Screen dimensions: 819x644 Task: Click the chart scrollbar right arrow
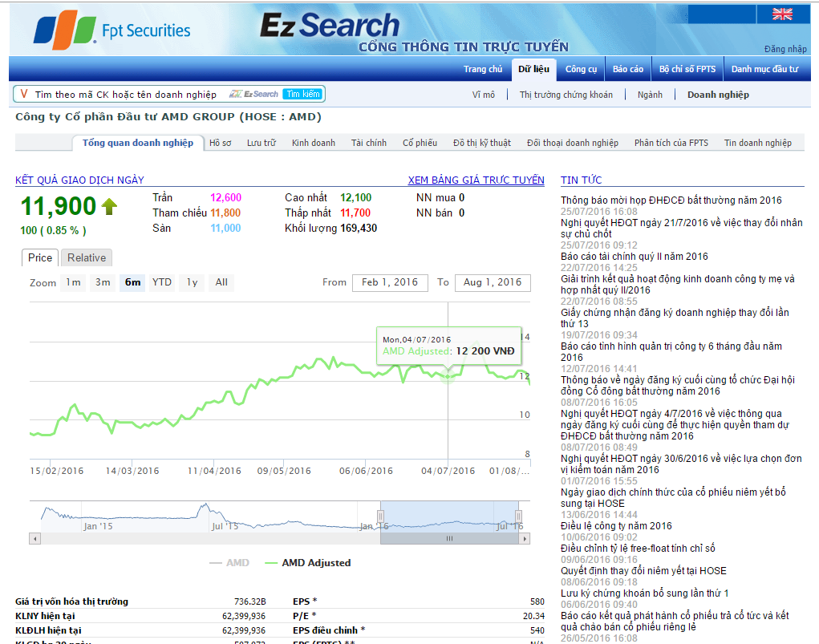525,538
